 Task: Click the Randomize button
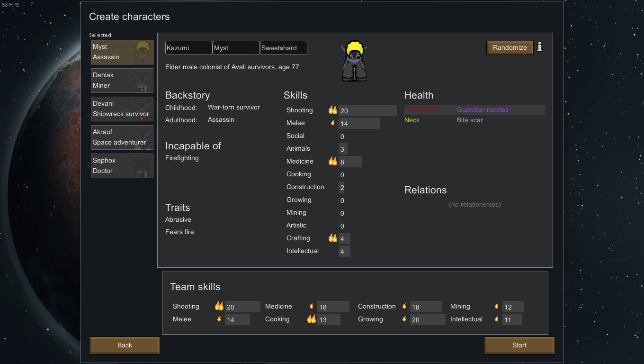(510, 47)
